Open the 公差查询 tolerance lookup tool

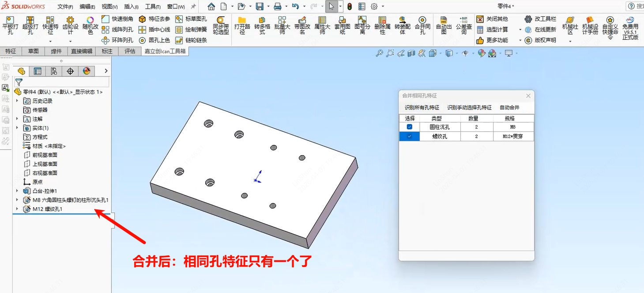click(464, 26)
